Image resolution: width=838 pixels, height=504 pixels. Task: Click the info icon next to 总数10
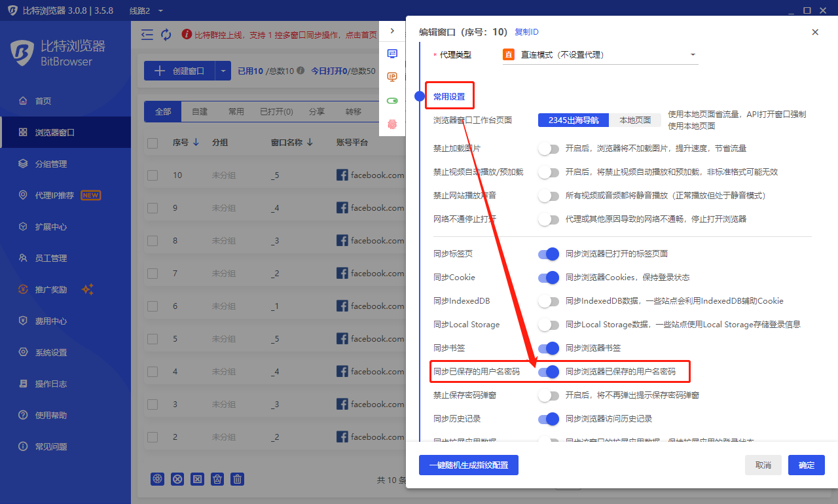[301, 71]
